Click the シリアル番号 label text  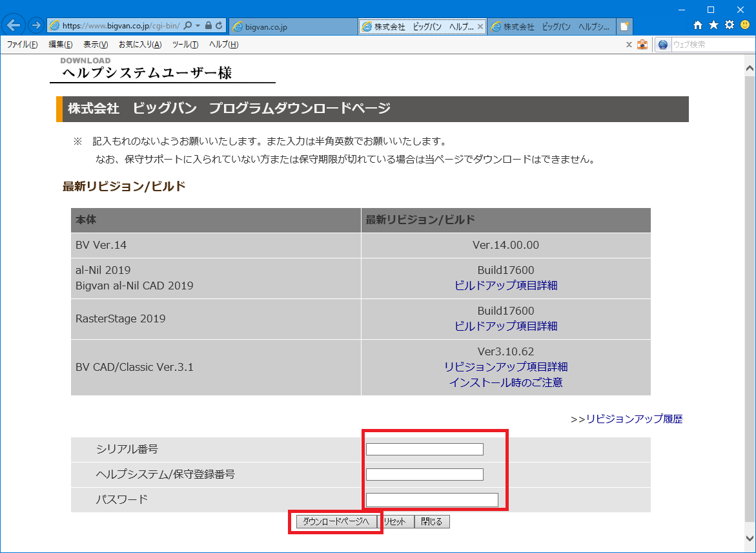tap(127, 449)
